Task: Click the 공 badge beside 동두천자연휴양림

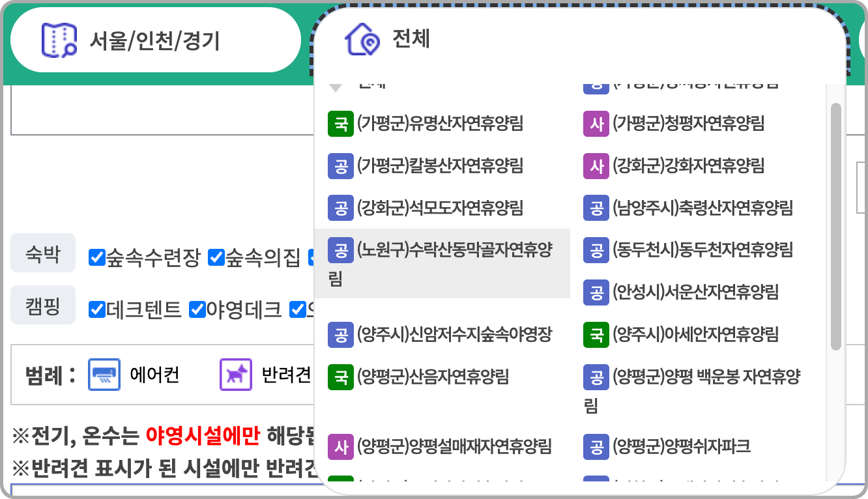Action: [596, 250]
